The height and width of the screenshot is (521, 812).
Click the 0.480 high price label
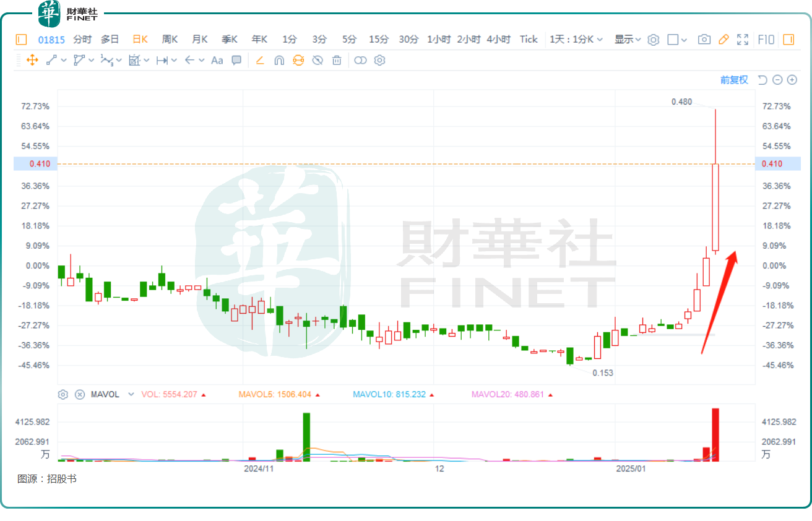(682, 101)
